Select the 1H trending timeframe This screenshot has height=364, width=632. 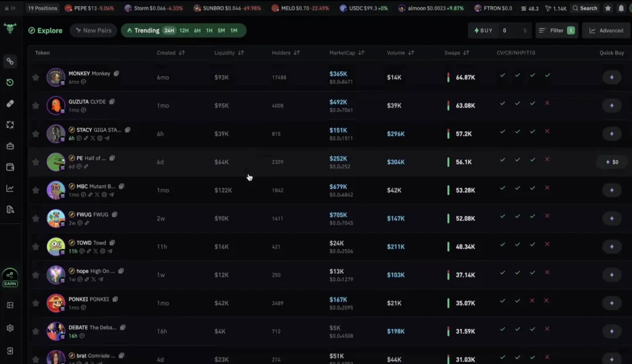[x=209, y=30]
